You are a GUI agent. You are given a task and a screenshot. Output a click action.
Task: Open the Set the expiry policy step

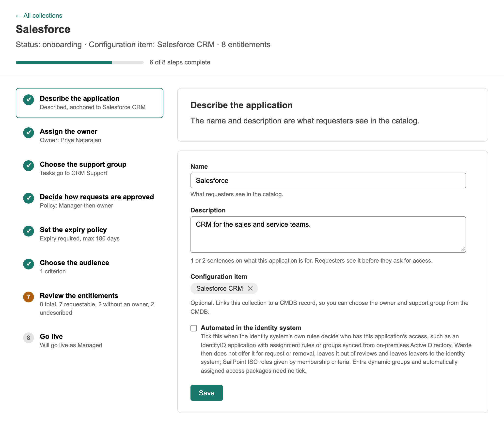(90, 234)
